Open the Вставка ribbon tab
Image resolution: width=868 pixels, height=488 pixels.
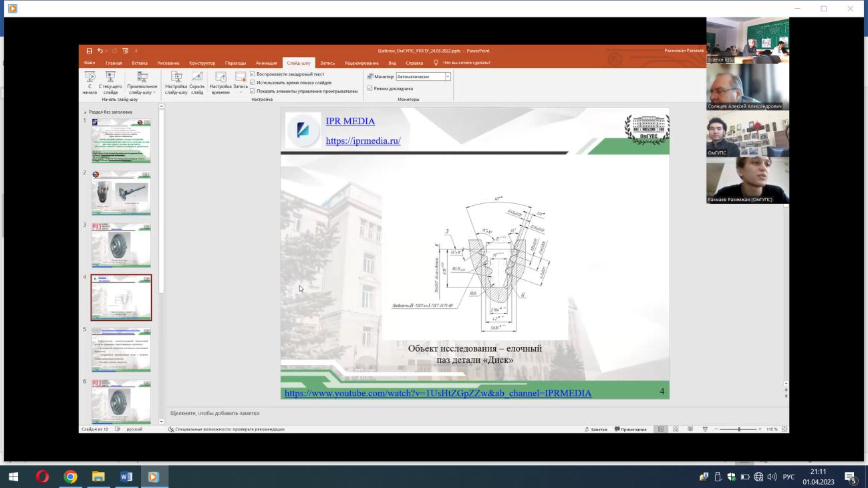[140, 63]
